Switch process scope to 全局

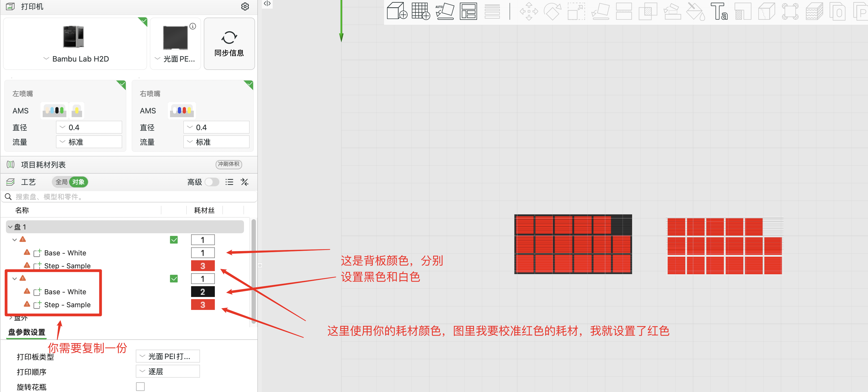61,182
